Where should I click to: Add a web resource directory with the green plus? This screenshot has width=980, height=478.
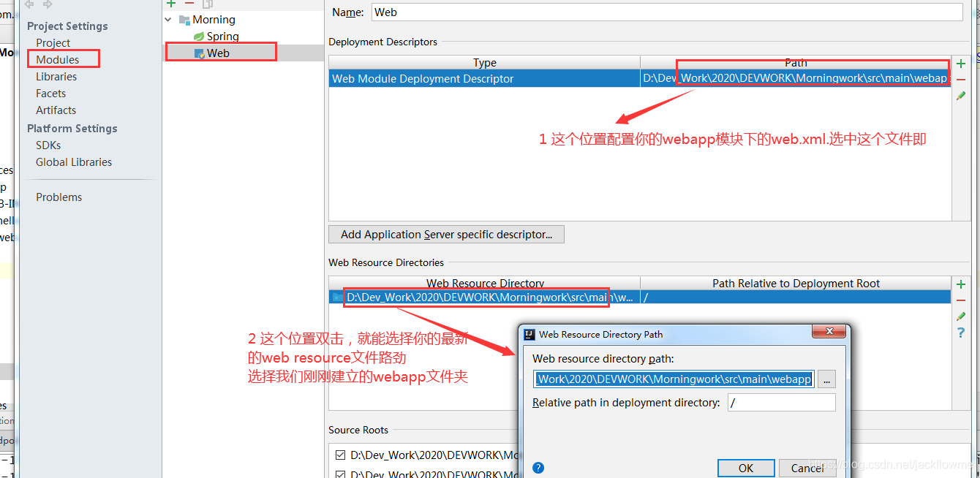point(961,284)
